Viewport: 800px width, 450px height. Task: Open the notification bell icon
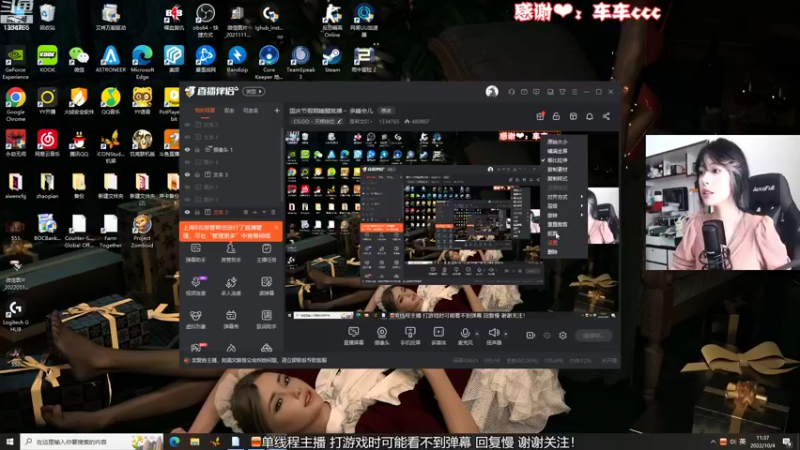(x=589, y=116)
